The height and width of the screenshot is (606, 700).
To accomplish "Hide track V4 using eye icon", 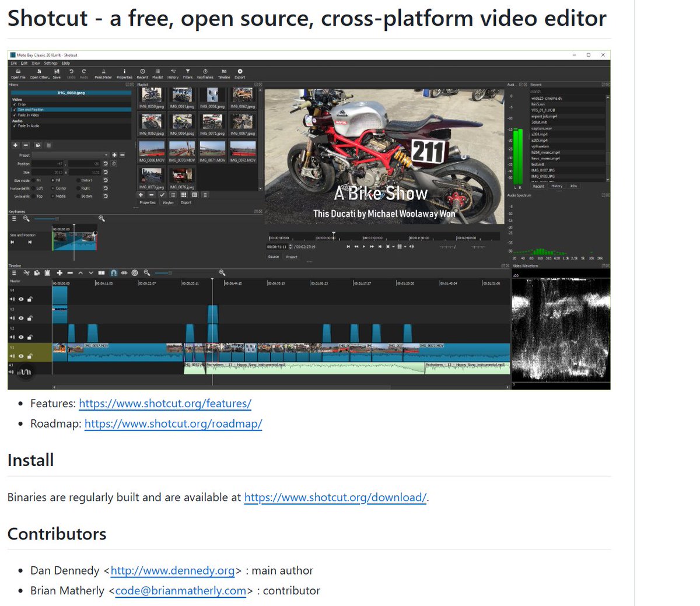I will click(21, 299).
